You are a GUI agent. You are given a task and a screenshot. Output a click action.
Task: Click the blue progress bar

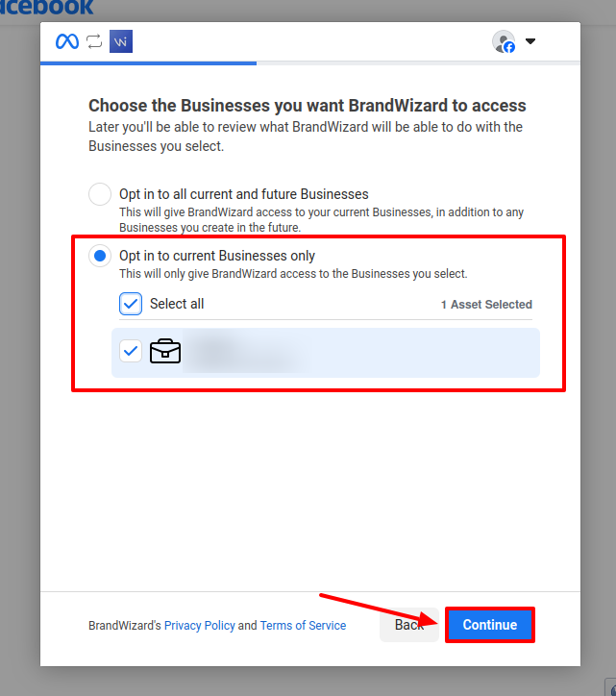[148, 63]
